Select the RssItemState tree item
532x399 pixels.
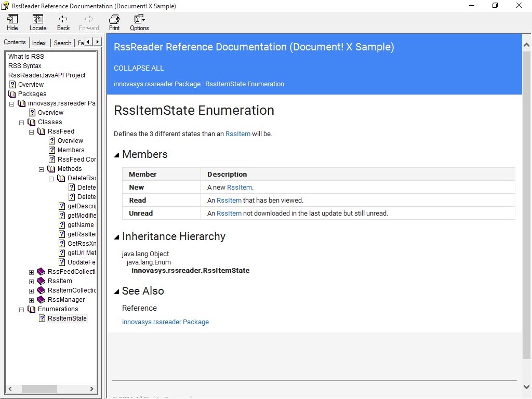(x=67, y=318)
